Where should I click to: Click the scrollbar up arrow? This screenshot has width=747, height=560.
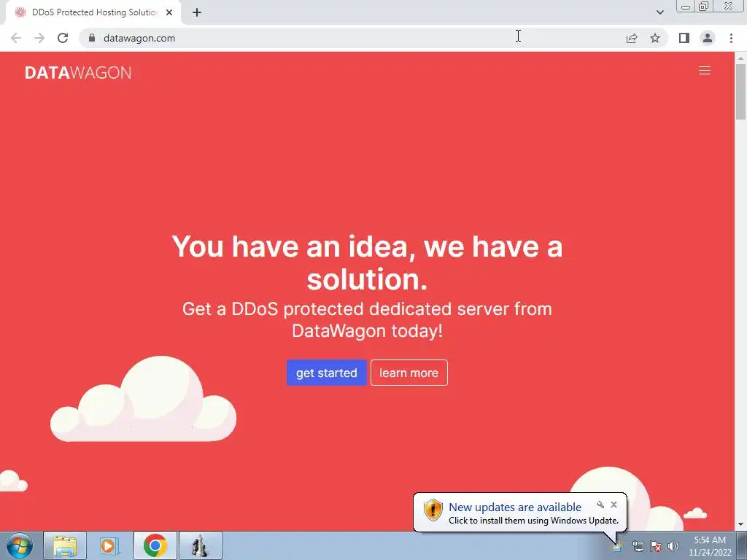[x=740, y=58]
